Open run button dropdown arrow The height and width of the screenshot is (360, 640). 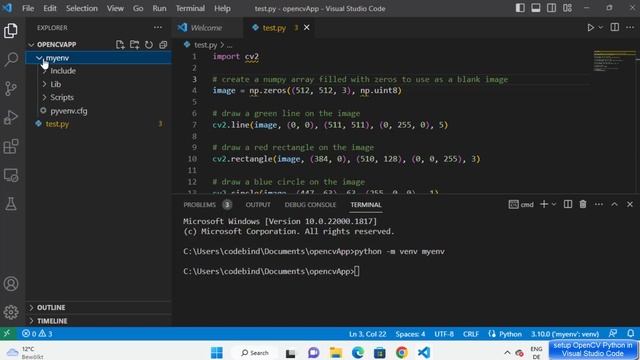[600, 27]
